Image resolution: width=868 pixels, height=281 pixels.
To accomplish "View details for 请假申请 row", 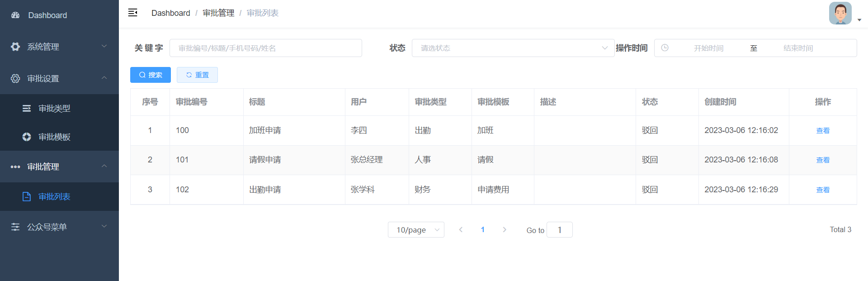I will [823, 160].
